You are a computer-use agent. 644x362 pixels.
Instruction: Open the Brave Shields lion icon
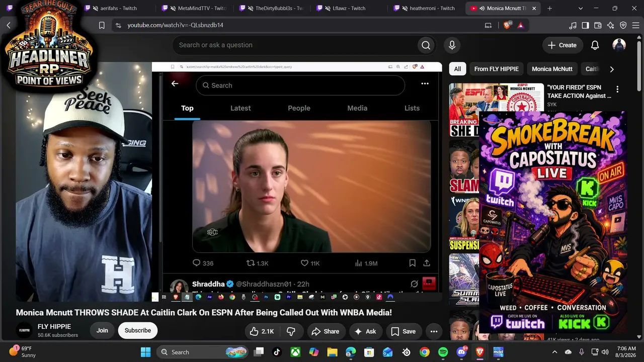coord(507,25)
